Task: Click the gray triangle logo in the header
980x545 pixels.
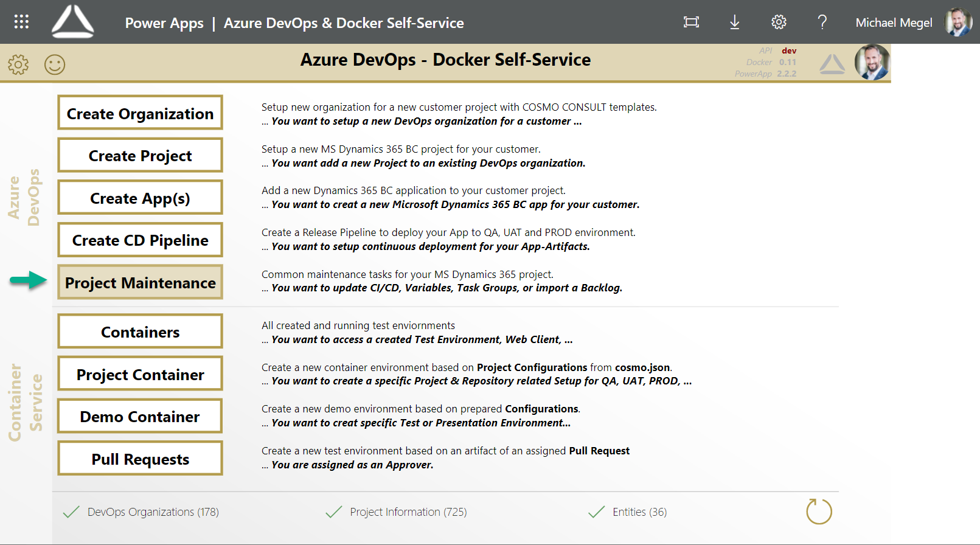Action: [x=832, y=64]
